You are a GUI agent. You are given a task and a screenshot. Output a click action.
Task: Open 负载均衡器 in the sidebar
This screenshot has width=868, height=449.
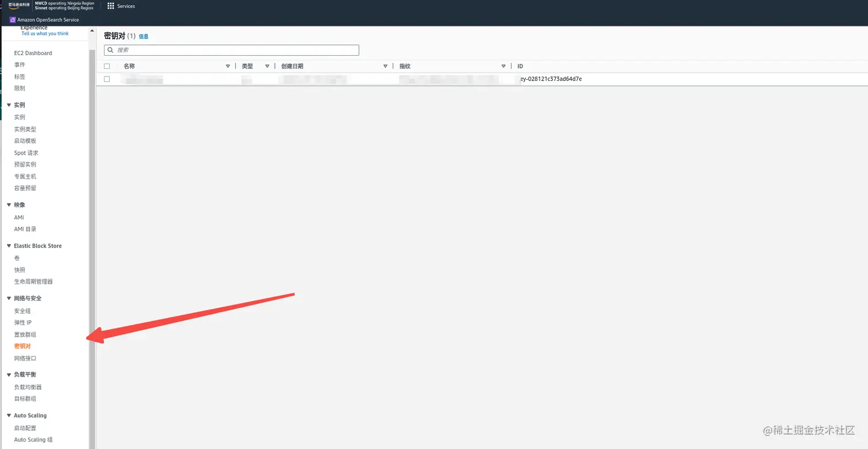(28, 387)
